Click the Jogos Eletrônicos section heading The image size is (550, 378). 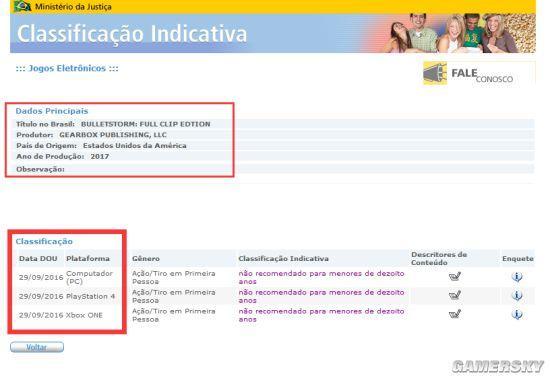pyautogui.click(x=67, y=68)
